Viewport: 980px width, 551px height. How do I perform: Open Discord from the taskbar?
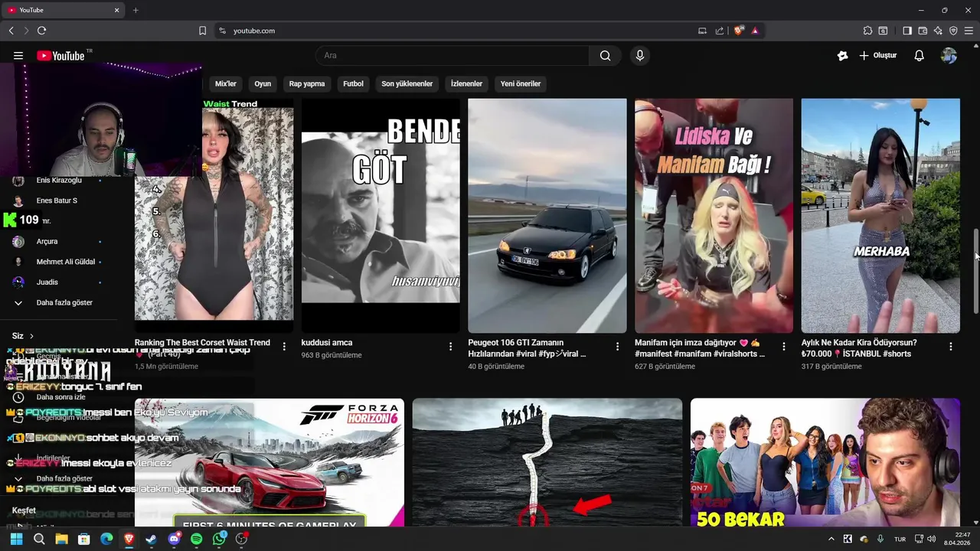click(x=174, y=539)
